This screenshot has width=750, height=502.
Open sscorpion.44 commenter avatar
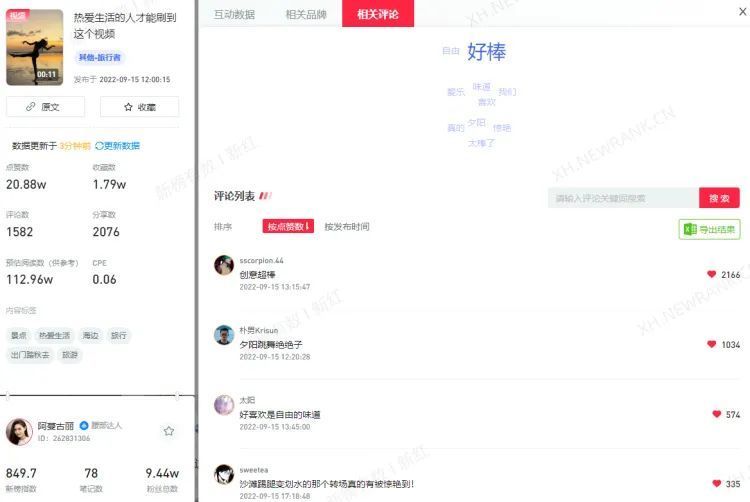(224, 265)
